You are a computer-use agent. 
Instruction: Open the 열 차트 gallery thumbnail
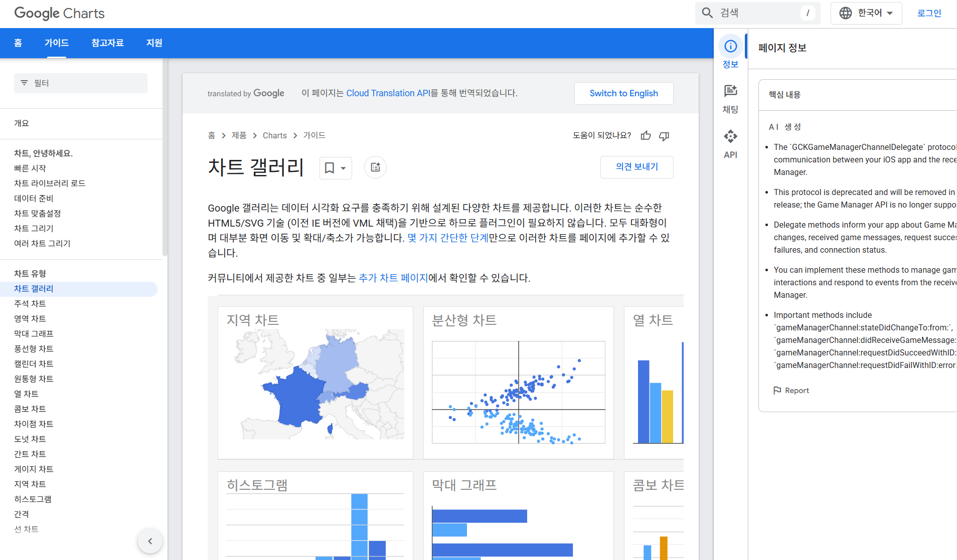click(654, 383)
